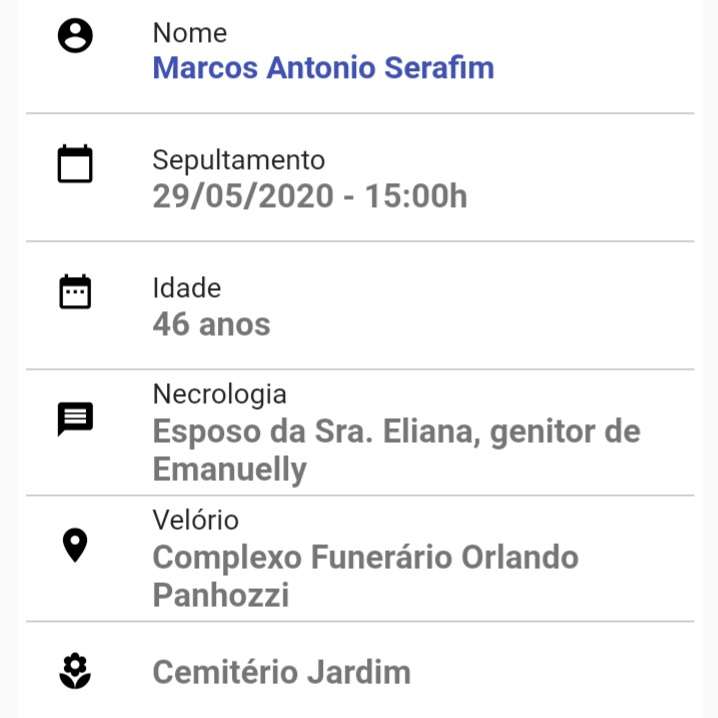Select the Idade label
The height and width of the screenshot is (718, 718).
(187, 288)
